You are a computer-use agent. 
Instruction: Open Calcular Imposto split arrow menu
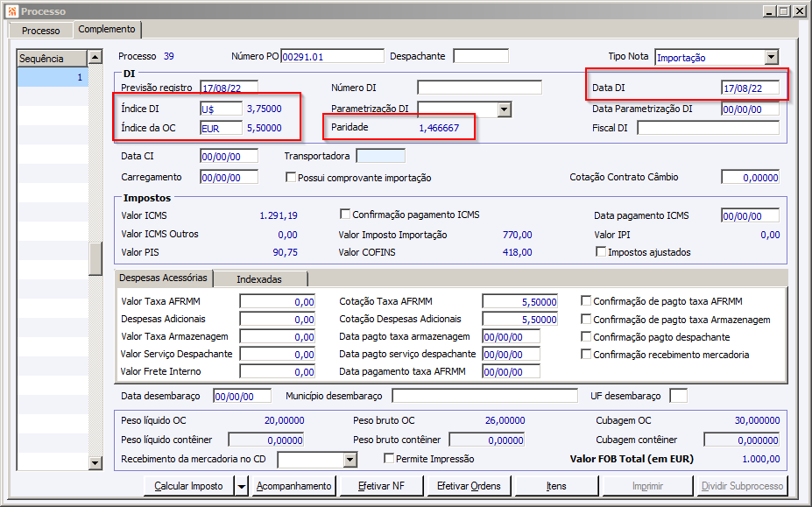pos(241,486)
